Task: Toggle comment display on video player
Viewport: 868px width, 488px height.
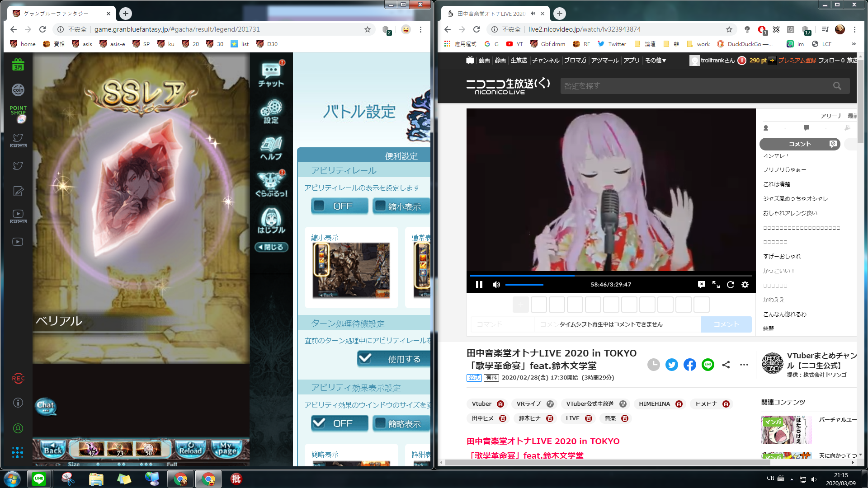Action: pyautogui.click(x=701, y=285)
